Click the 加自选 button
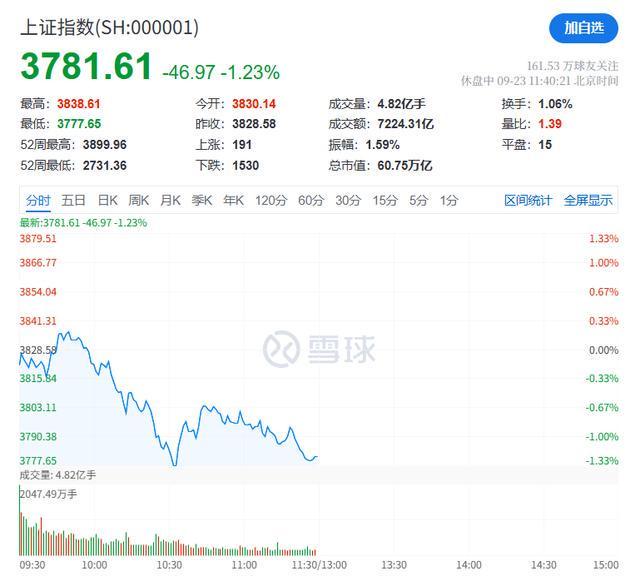 point(584,28)
